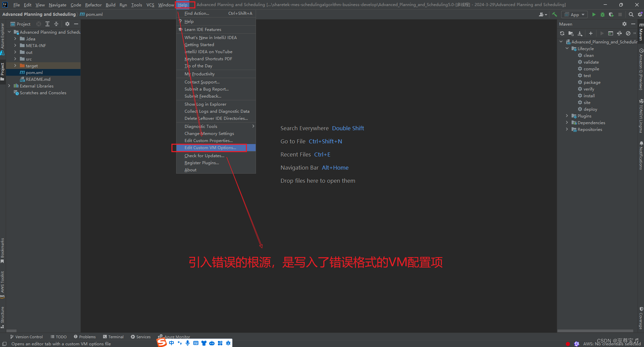644x347 pixels.
Task: Select the Maven clean lifecycle goal
Action: (589, 55)
